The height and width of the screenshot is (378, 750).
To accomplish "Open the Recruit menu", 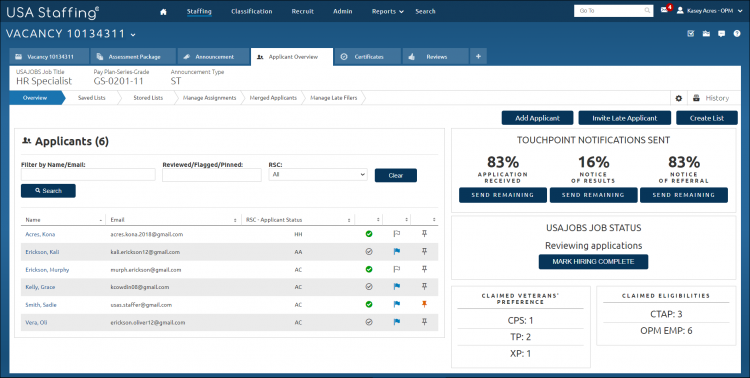I will tap(303, 11).
